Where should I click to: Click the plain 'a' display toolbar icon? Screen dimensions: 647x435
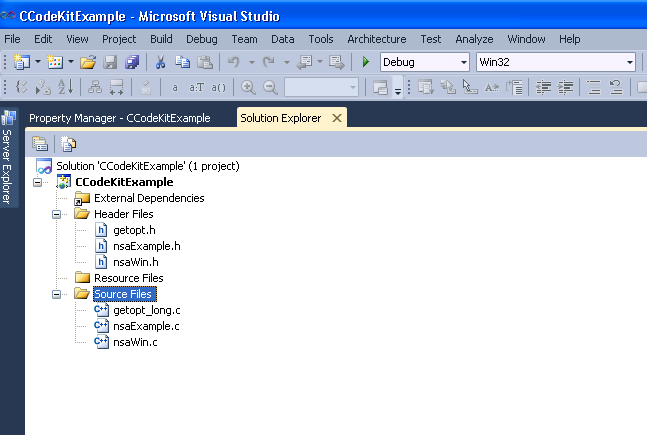pos(175,87)
